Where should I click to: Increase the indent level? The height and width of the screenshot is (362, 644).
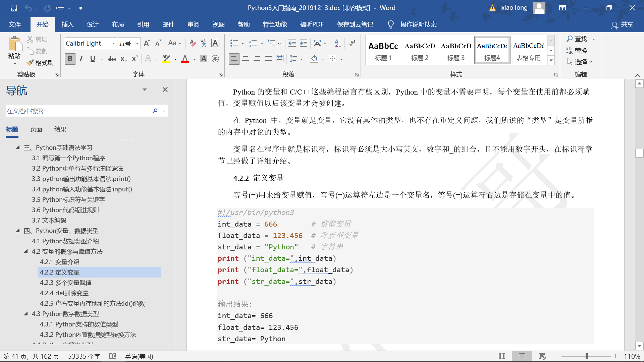(x=303, y=43)
